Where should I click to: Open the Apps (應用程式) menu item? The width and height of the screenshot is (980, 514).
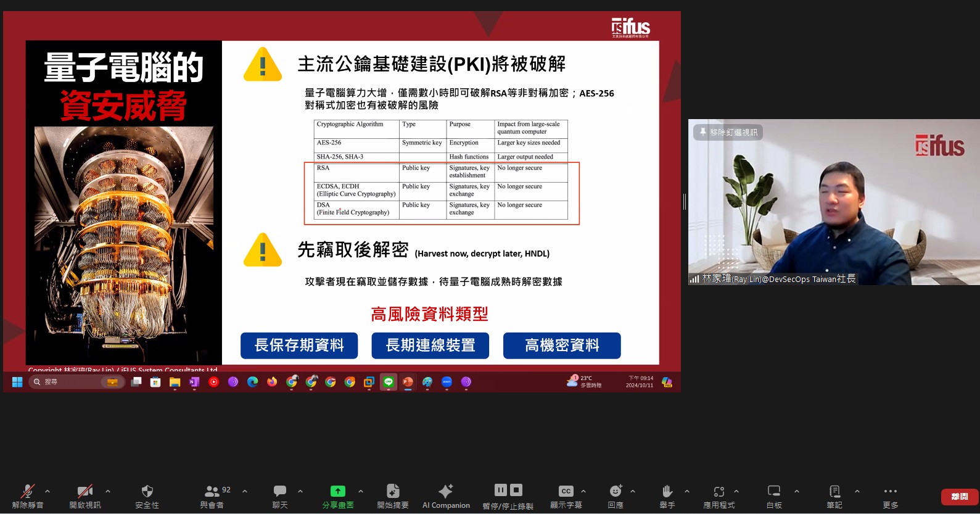(x=719, y=492)
